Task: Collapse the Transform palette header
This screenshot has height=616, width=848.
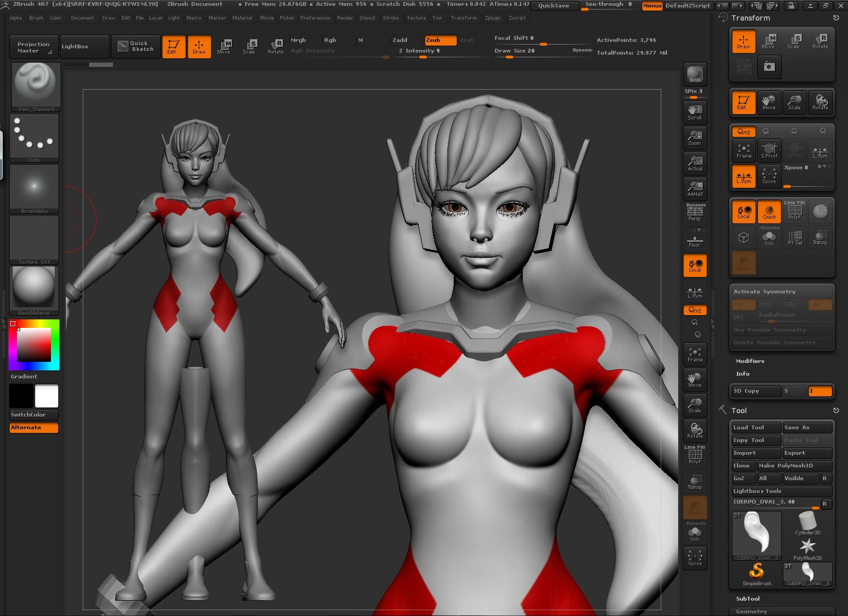Action: [750, 18]
